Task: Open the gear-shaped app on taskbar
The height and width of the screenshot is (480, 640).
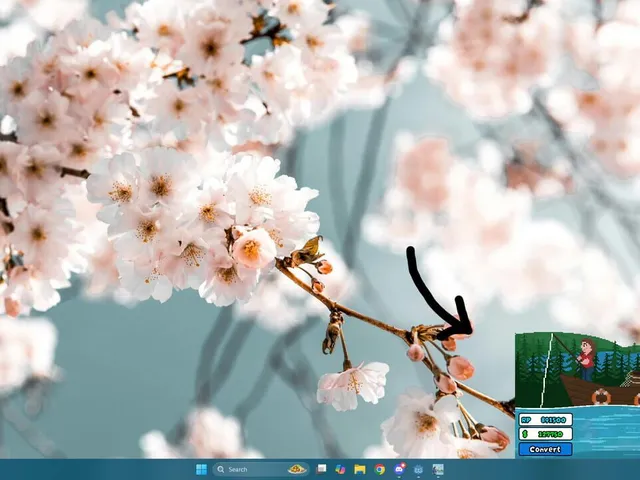Action: [418, 469]
